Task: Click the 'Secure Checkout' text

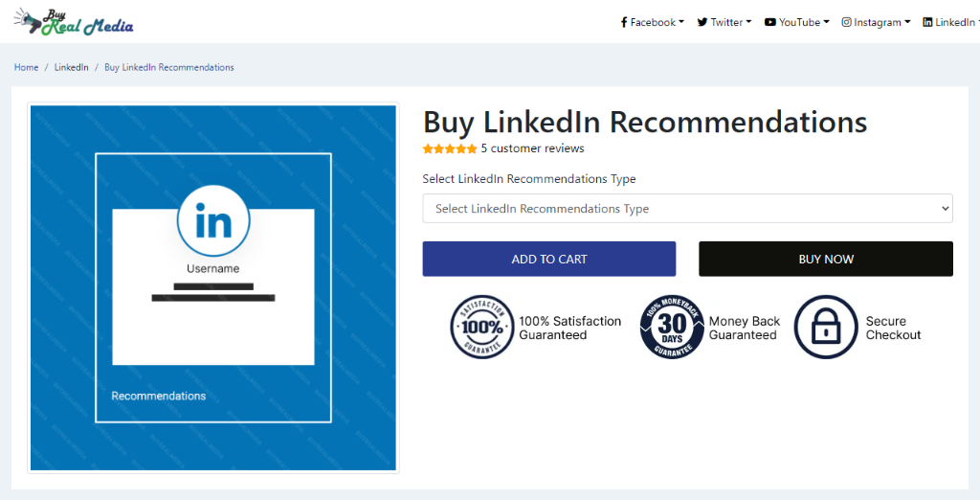Action: coord(893,328)
